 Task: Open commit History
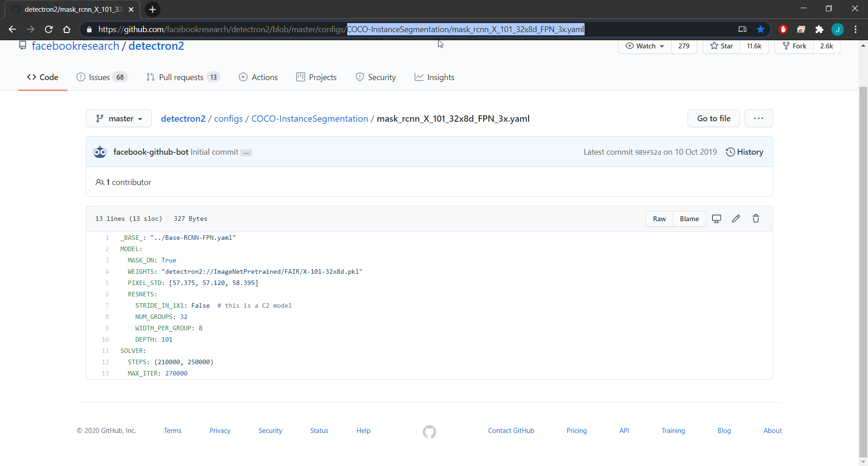[745, 152]
